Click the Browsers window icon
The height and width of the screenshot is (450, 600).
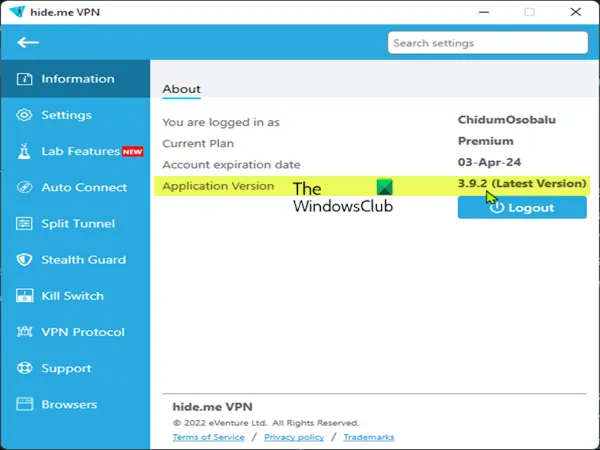pos(24,404)
